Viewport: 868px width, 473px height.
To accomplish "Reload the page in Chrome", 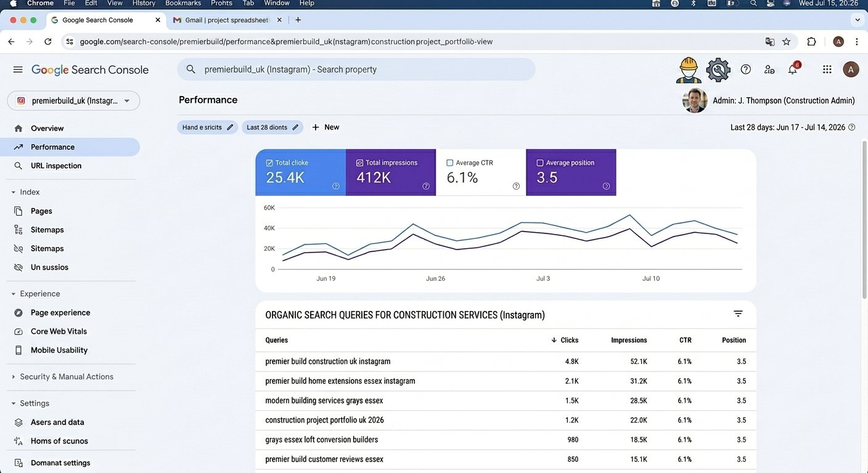I will click(48, 42).
